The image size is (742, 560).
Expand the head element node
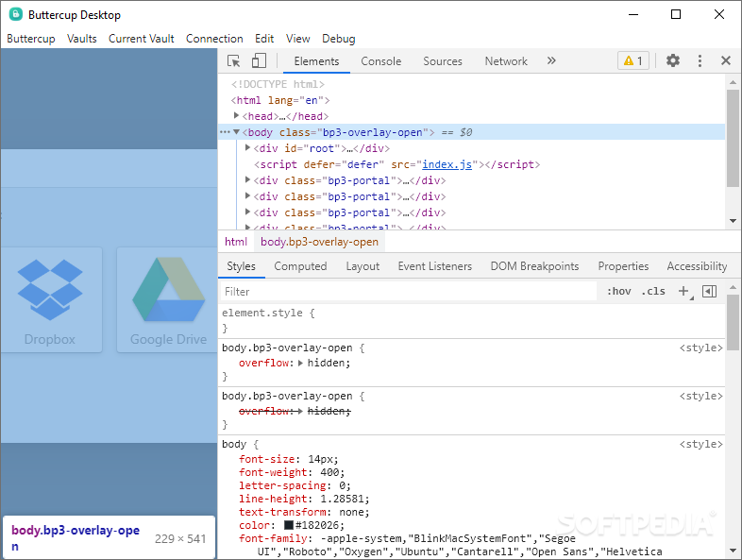tap(236, 115)
